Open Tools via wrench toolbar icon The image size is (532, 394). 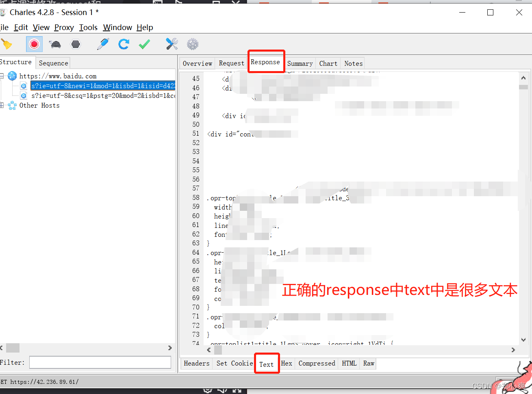(172, 44)
